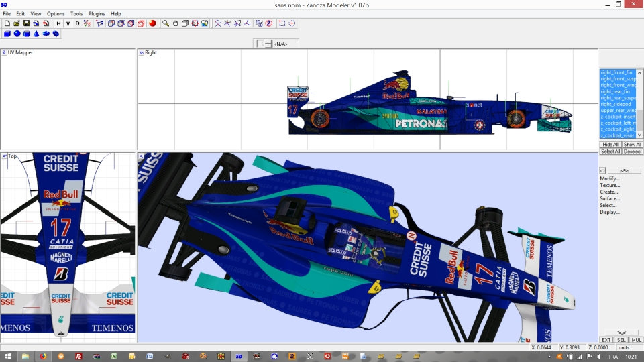644x362 pixels.
Task: Open the Options menu
Action: (x=56, y=13)
